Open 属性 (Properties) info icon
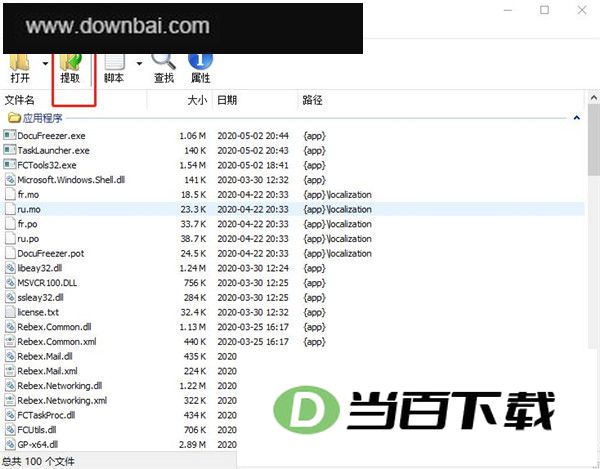 pos(200,62)
